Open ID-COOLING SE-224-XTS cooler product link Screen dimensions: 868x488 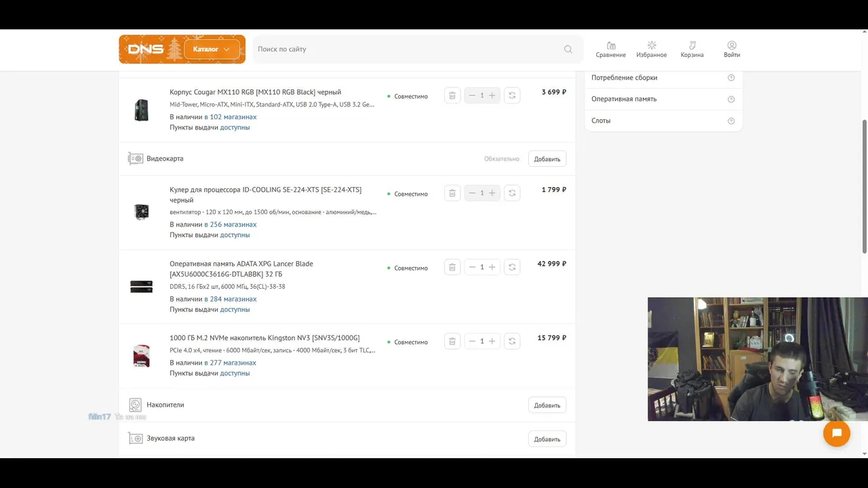point(266,195)
